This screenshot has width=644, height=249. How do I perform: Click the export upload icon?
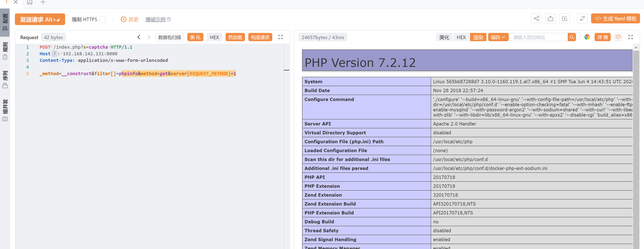coord(550,19)
